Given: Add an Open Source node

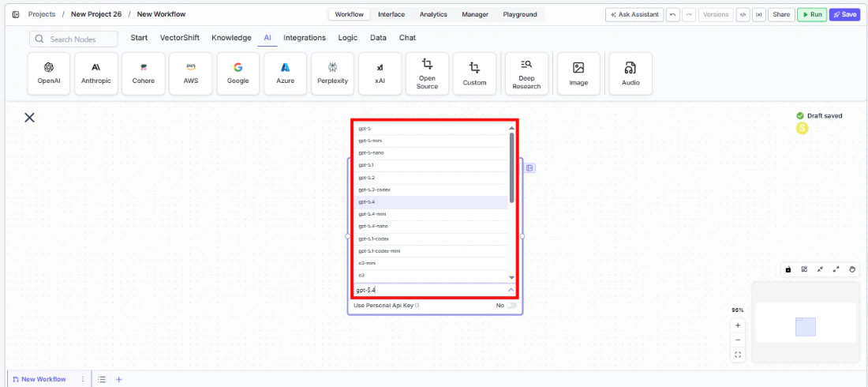Looking at the screenshot, I should [x=427, y=73].
